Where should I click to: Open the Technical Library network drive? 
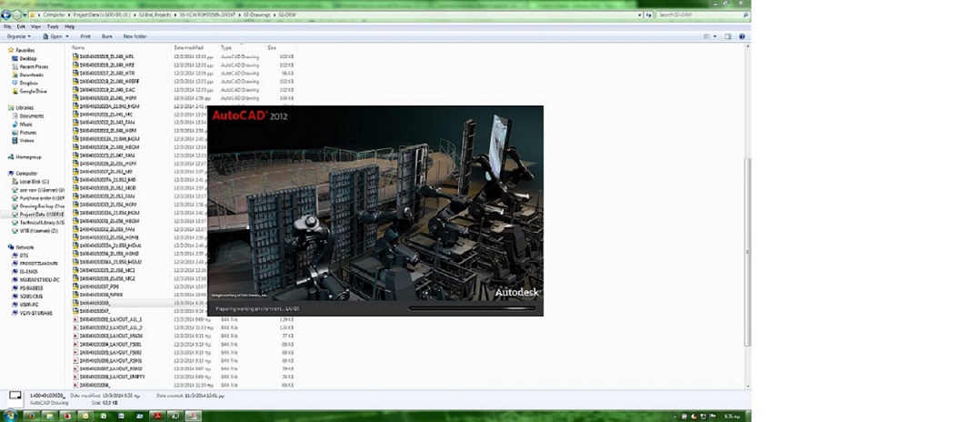tap(42, 222)
